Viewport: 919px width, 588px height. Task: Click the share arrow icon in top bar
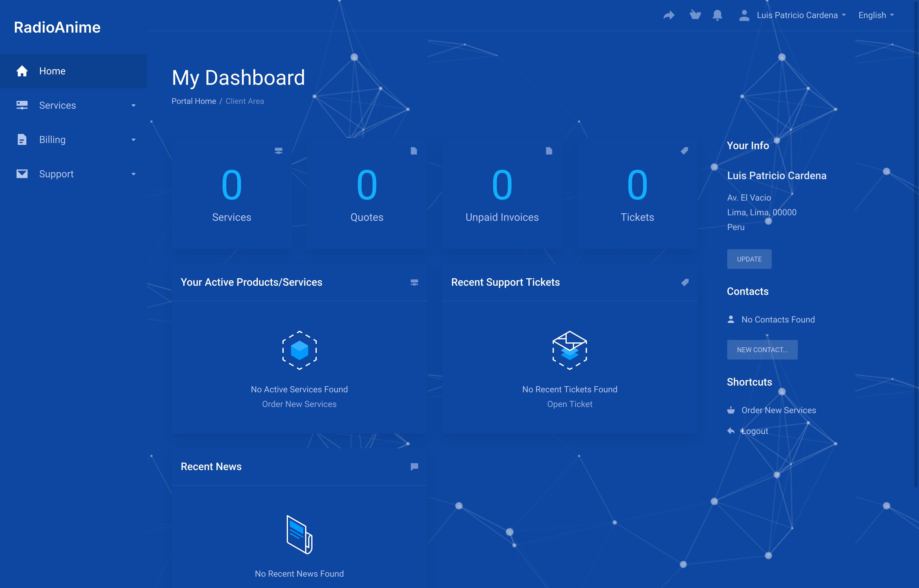pos(669,15)
